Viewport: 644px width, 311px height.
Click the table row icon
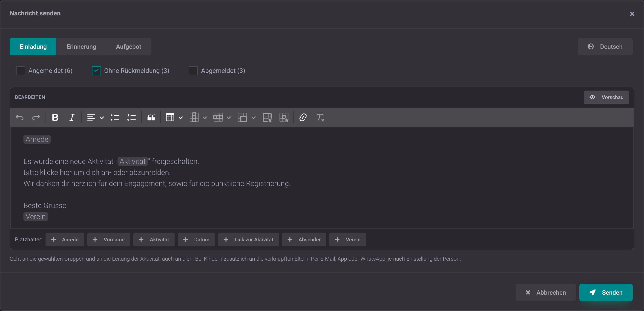[x=218, y=117]
